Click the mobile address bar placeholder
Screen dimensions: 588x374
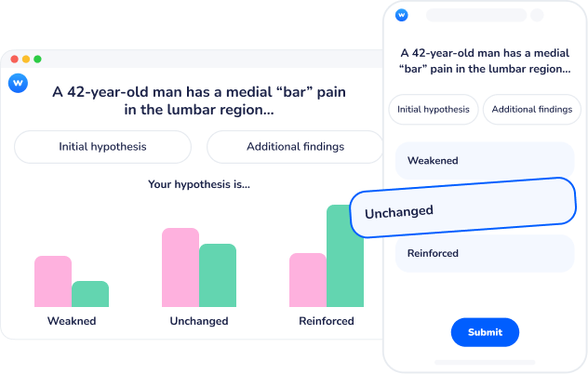tap(474, 15)
